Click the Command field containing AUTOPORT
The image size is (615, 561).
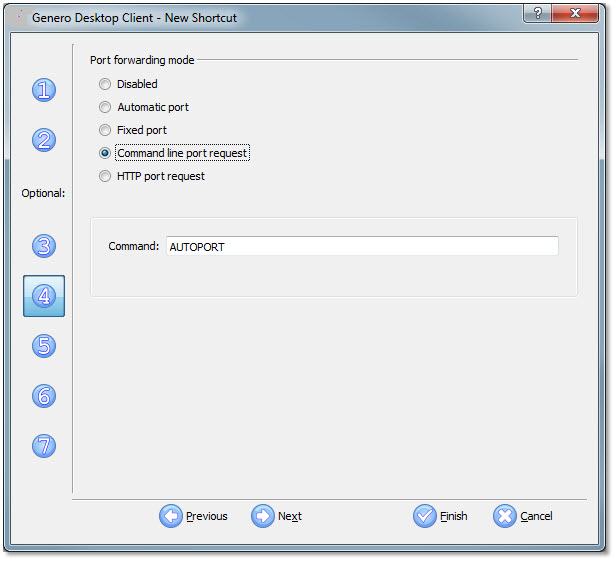tap(362, 246)
